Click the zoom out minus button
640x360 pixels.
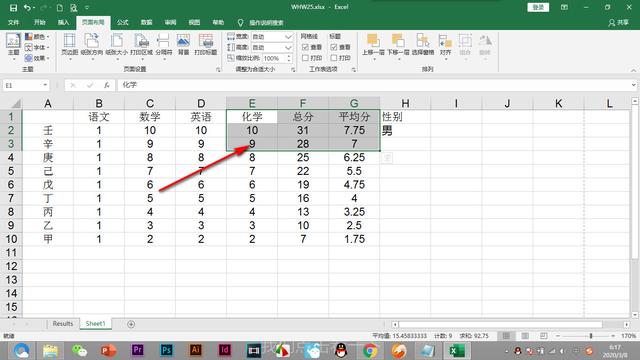[x=558, y=336]
